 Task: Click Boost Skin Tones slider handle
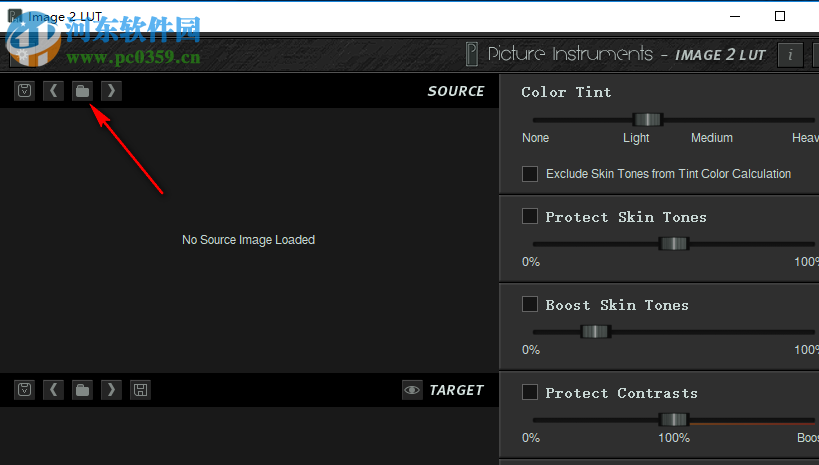595,332
